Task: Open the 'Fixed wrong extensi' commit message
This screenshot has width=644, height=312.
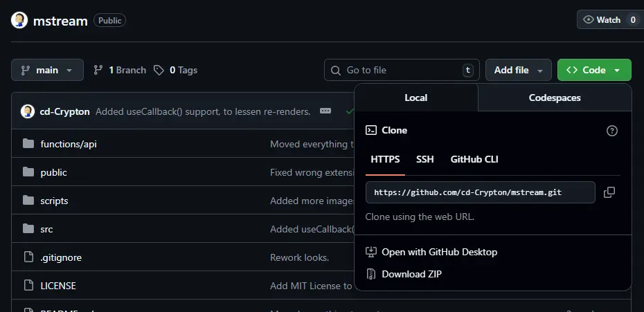Action: point(312,172)
